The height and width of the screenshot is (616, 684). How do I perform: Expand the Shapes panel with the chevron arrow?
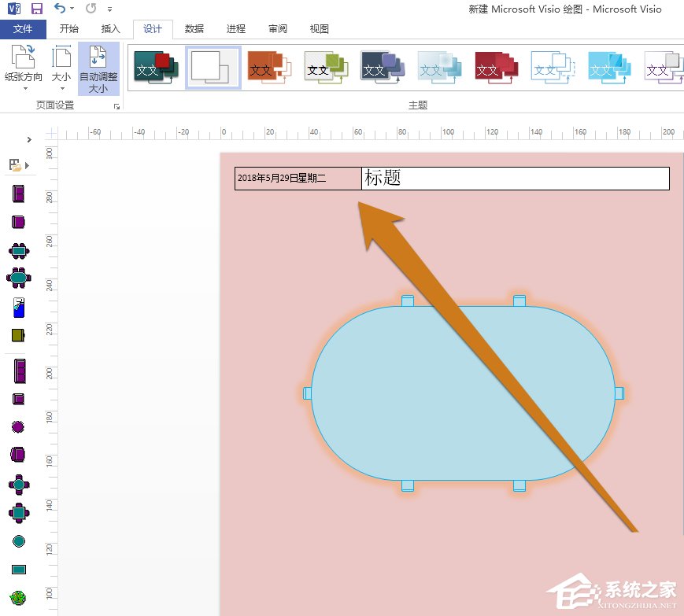click(x=29, y=139)
